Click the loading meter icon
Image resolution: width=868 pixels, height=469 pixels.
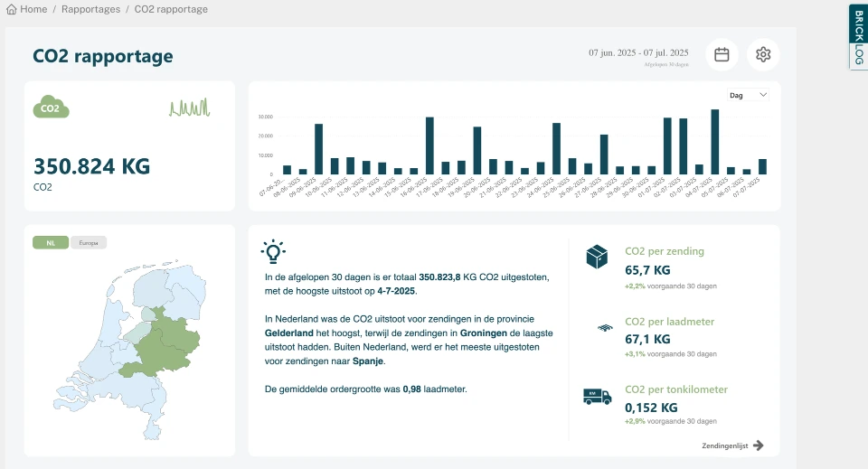point(603,328)
